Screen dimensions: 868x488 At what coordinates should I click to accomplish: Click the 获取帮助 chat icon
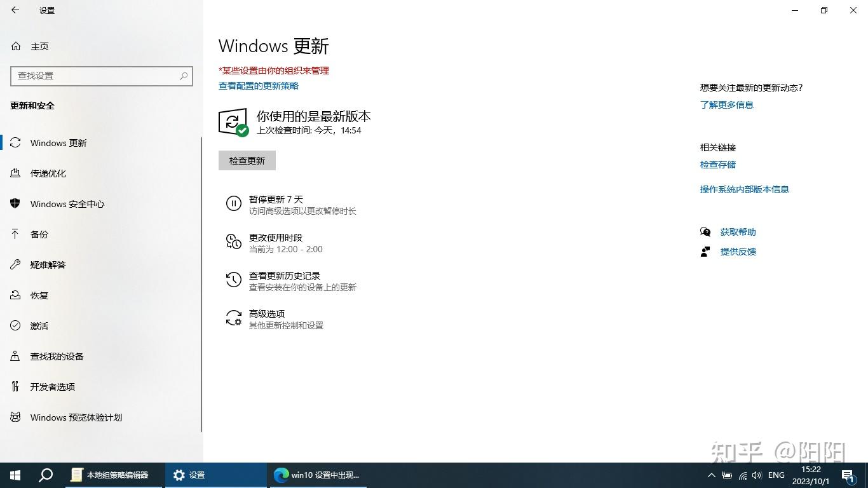coord(705,232)
